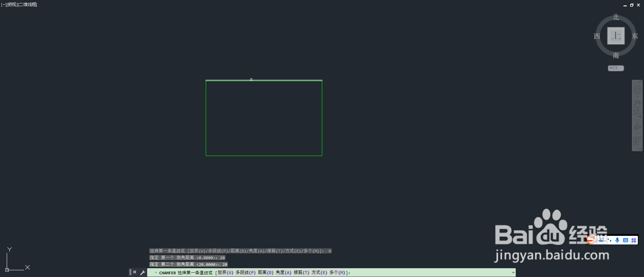644x277 pixels.
Task: Click history line 指定 第二个 倒角距离
Action: (188, 265)
